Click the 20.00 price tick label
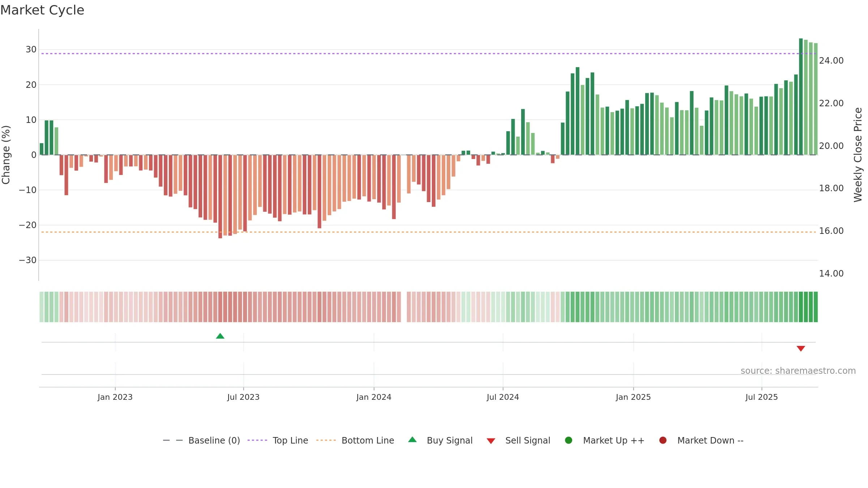Screen dimensions: 868x488 (x=831, y=146)
